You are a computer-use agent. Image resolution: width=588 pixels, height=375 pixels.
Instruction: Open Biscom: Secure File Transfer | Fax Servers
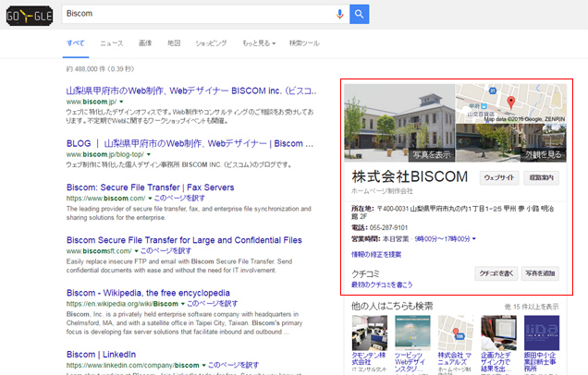pyautogui.click(x=151, y=187)
